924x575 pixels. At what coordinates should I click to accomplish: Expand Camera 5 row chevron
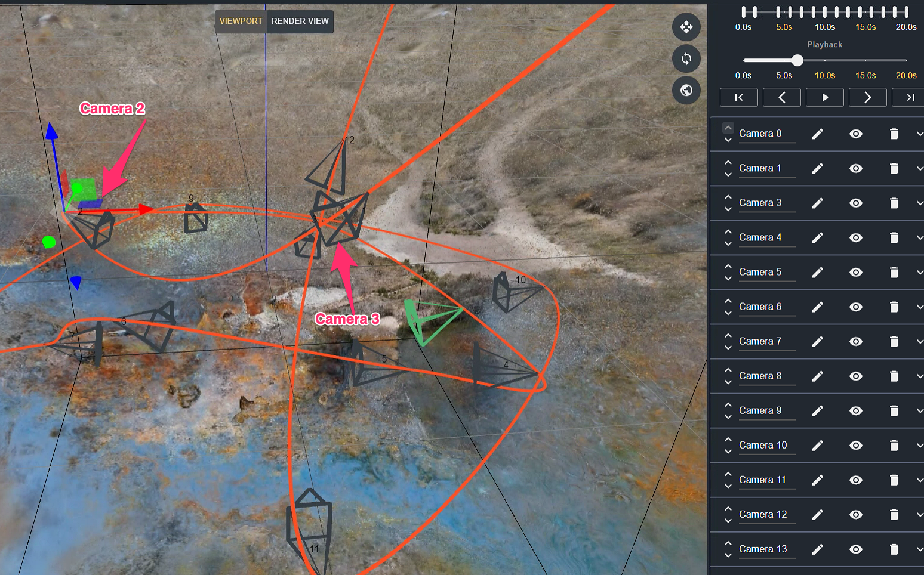click(x=920, y=272)
